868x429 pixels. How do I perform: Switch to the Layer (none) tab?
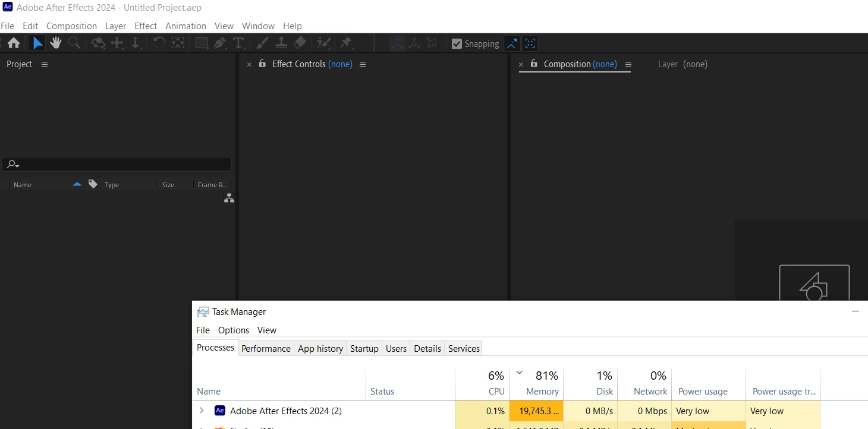(x=683, y=64)
